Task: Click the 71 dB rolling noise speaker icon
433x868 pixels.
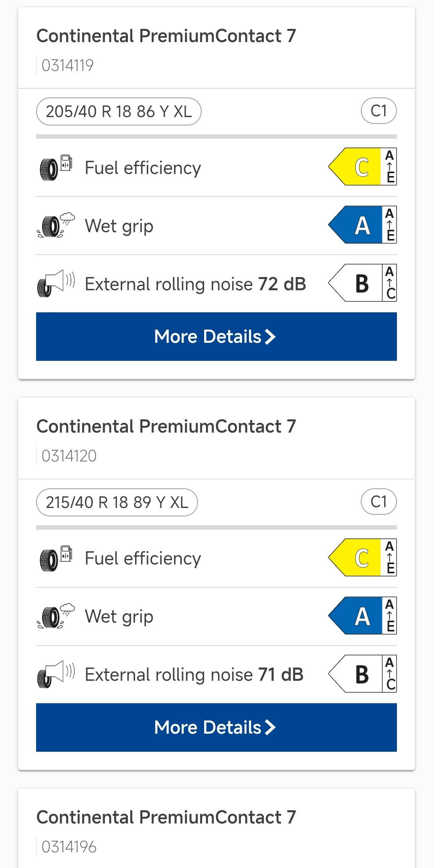Action: tap(55, 675)
